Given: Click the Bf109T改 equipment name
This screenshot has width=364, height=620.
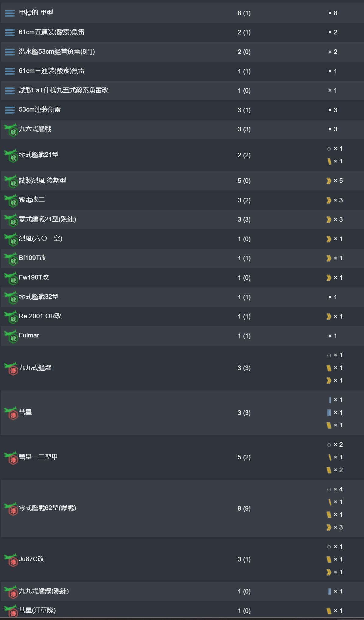Looking at the screenshot, I should (x=33, y=258).
